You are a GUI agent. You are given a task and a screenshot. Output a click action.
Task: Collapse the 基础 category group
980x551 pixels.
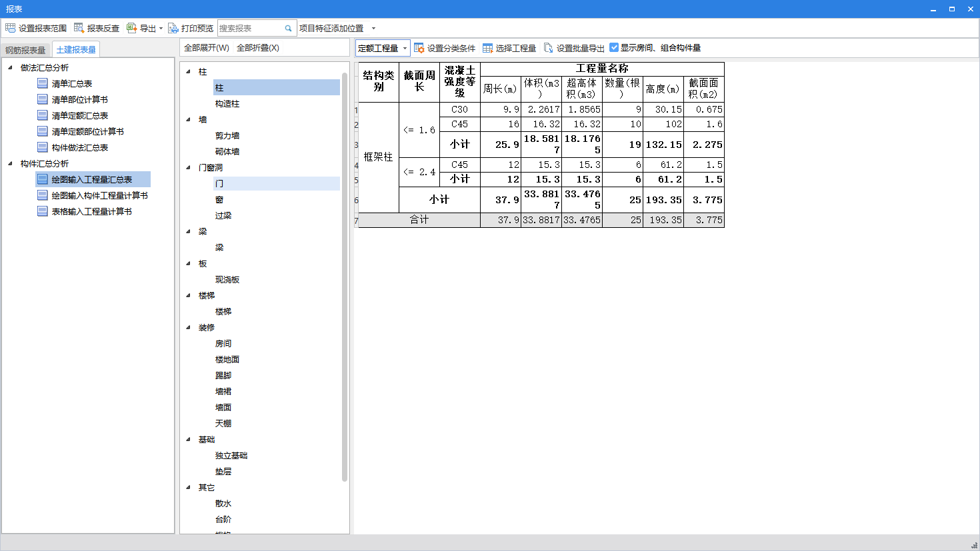tap(188, 439)
